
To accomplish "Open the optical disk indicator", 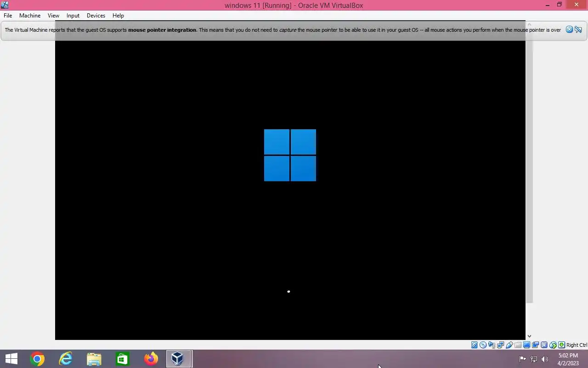I will click(x=483, y=345).
